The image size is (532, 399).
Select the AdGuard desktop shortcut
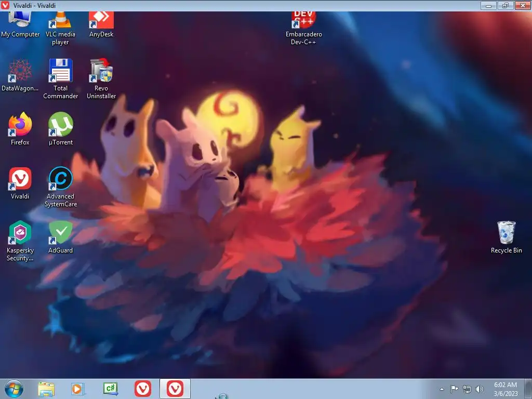60,237
